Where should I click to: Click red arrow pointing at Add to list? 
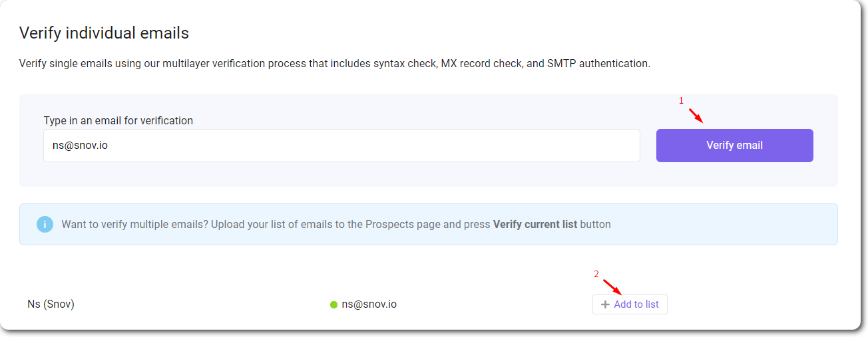tap(612, 287)
